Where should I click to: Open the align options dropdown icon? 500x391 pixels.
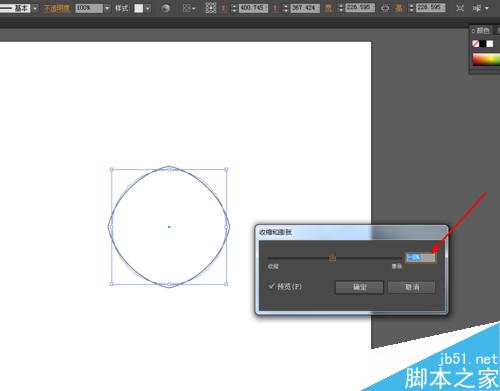coord(189,8)
